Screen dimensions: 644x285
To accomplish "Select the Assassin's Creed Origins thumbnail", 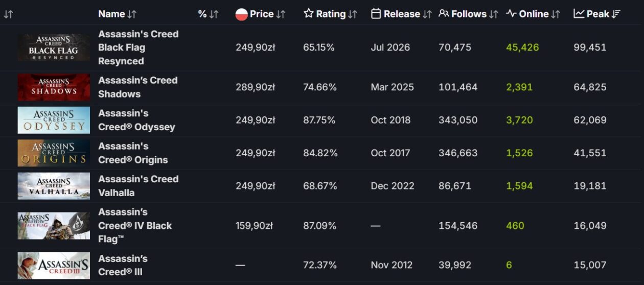I will pos(54,153).
